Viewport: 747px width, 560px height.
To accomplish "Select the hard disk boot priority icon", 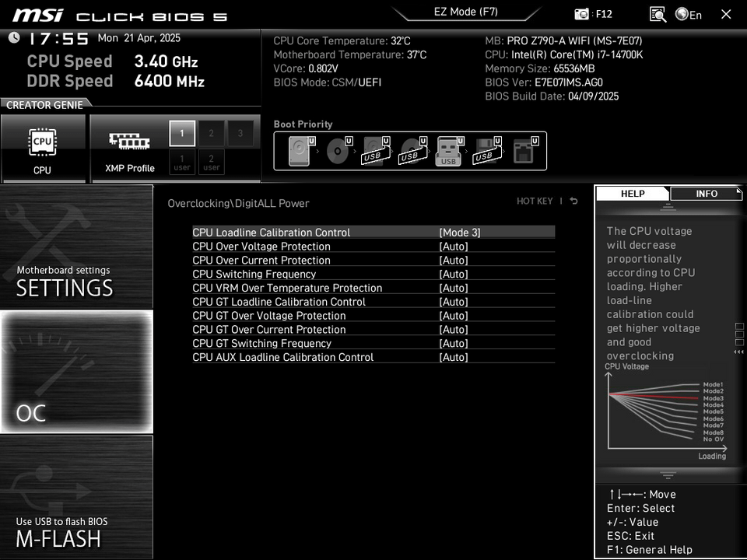I will [302, 151].
